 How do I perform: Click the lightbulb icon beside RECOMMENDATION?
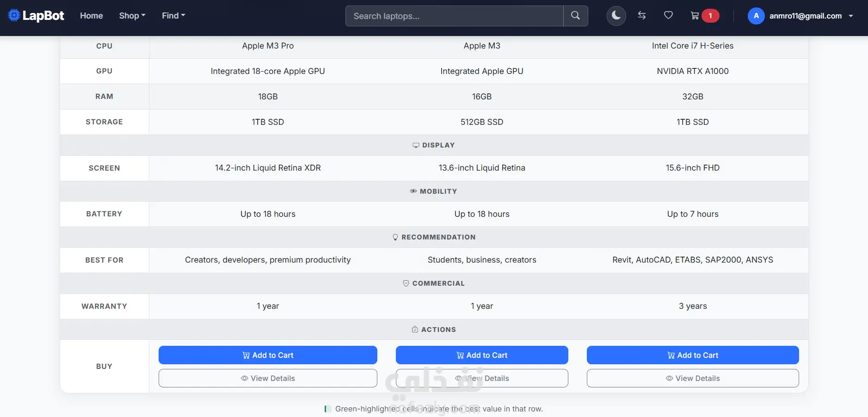point(395,237)
